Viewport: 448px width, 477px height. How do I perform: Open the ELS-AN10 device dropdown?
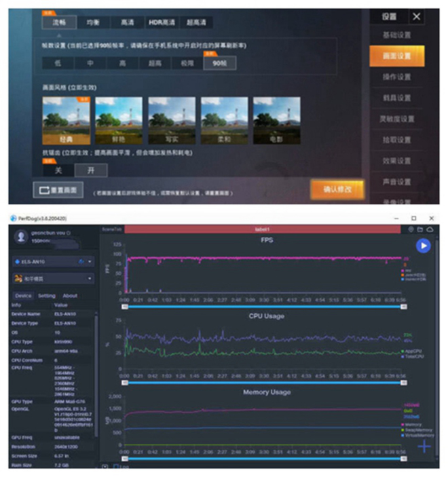[x=90, y=261]
